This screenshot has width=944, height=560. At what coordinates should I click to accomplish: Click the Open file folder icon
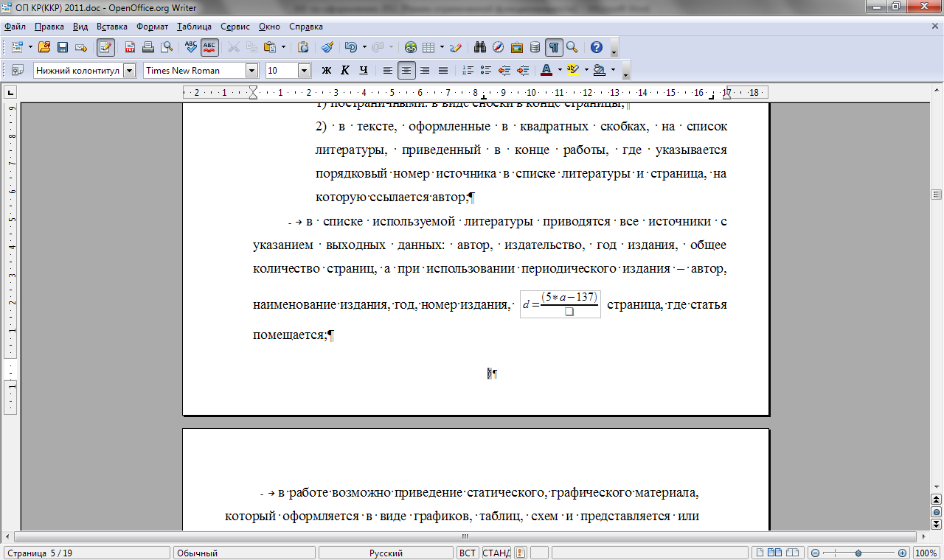tap(44, 47)
